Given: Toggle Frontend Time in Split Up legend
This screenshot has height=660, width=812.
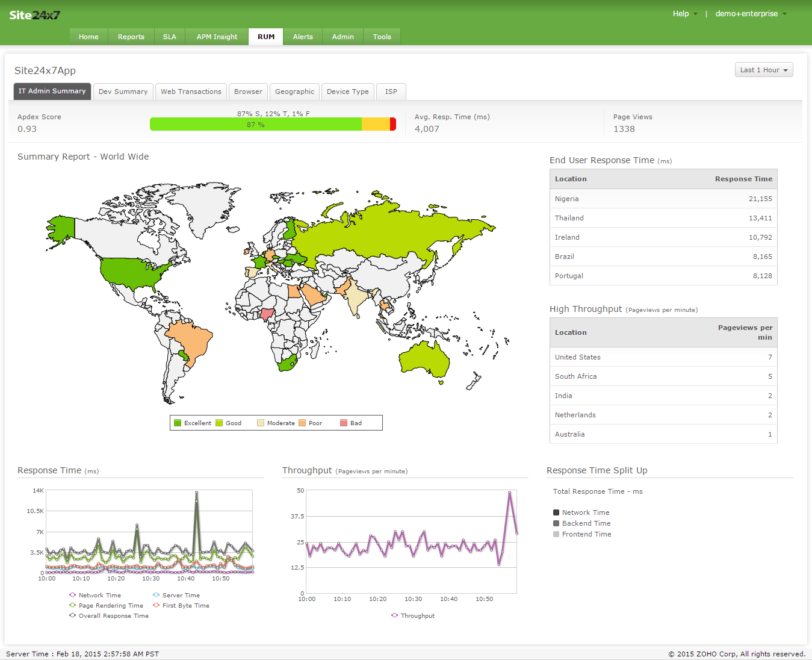Looking at the screenshot, I should point(582,534).
